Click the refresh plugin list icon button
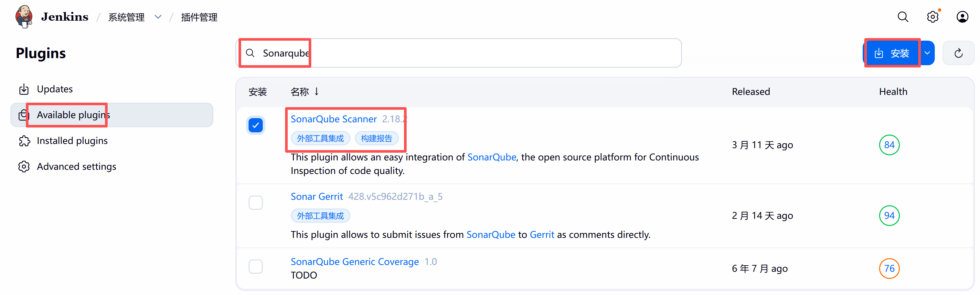This screenshot has width=980, height=295. [958, 53]
